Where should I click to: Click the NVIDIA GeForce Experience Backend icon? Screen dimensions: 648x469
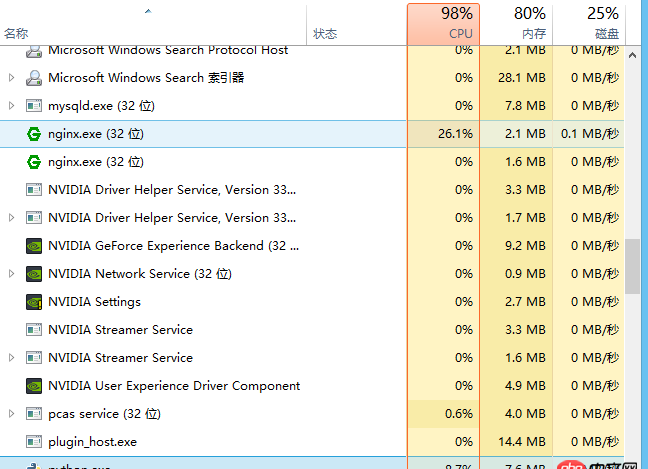click(x=33, y=245)
